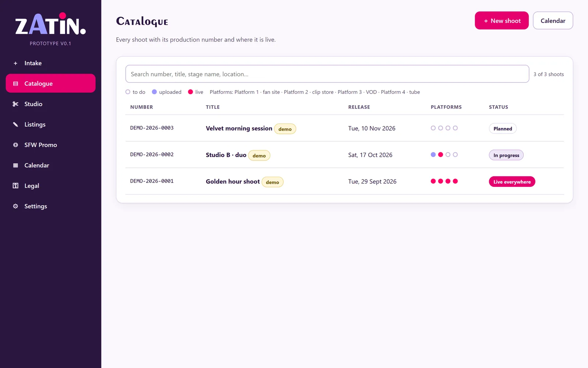Click the 'live' legend dot
This screenshot has height=368, width=588.
point(190,92)
